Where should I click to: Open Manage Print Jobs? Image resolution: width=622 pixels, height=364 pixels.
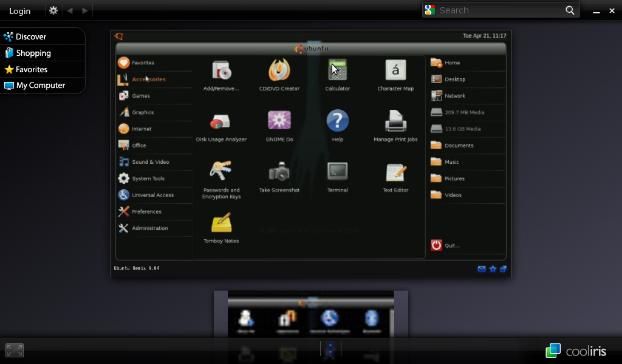click(395, 121)
